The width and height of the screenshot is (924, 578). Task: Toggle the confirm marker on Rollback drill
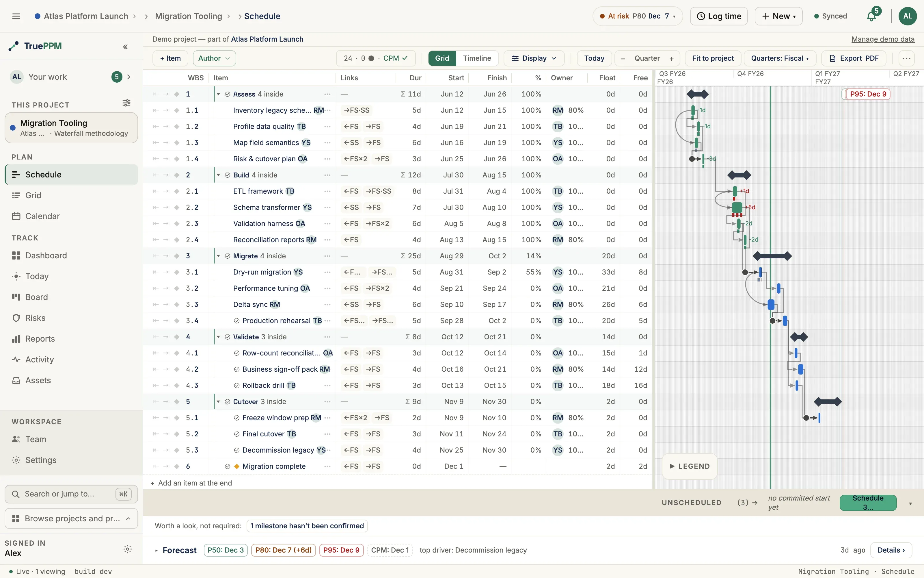coord(236,385)
